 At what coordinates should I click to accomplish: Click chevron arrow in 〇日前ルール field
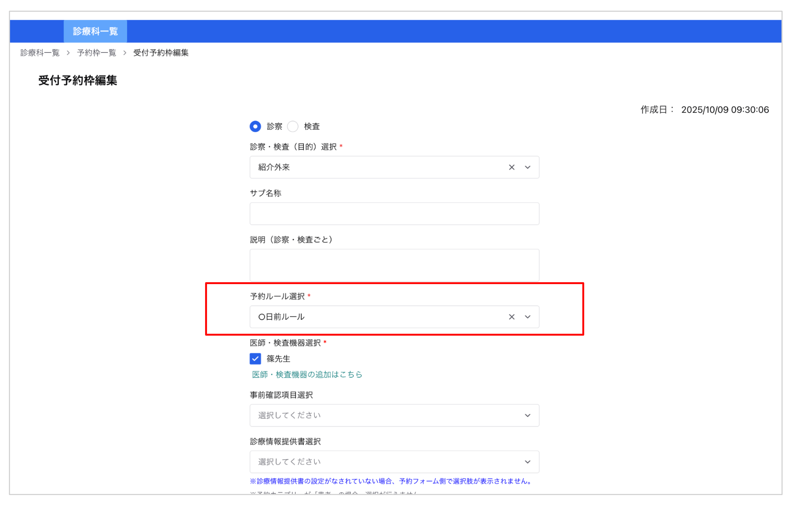(528, 317)
